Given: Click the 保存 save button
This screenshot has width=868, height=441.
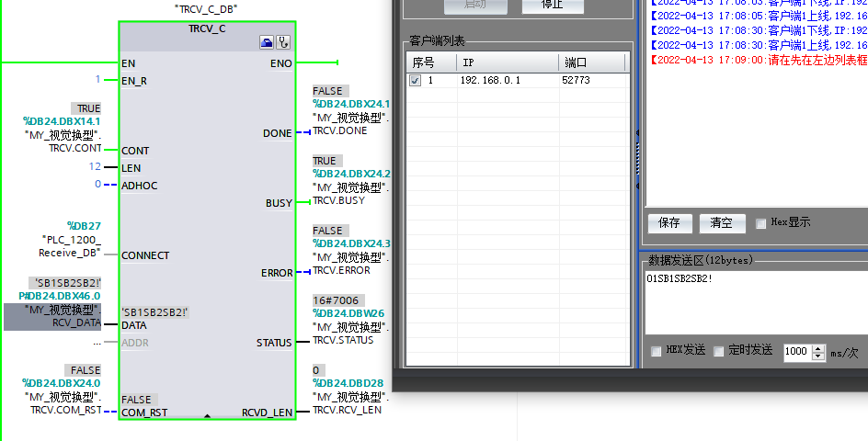Looking at the screenshot, I should (x=670, y=222).
